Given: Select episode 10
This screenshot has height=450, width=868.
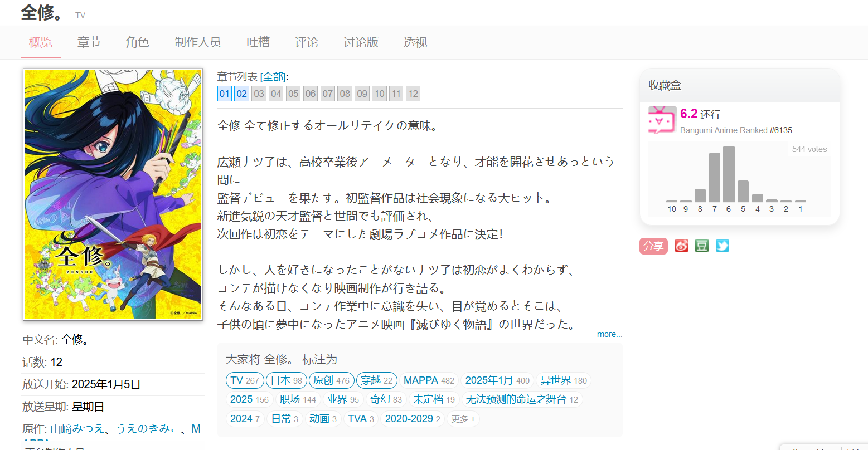Looking at the screenshot, I should 380,94.
